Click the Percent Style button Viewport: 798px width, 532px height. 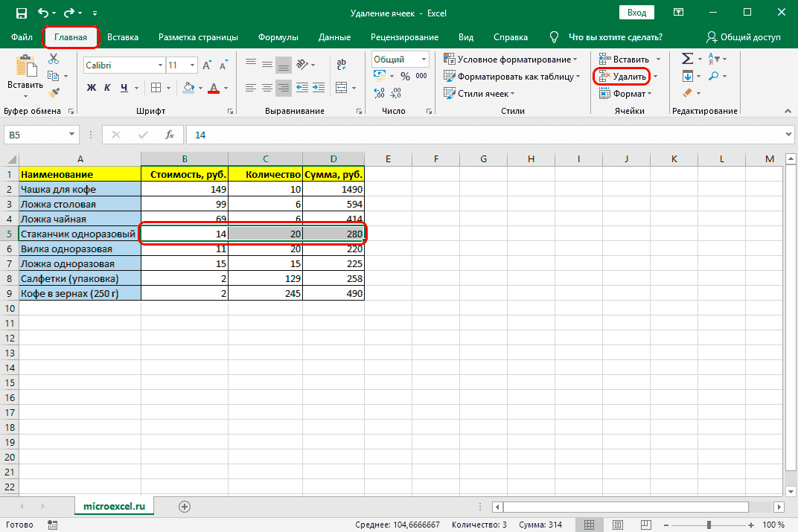click(x=405, y=76)
